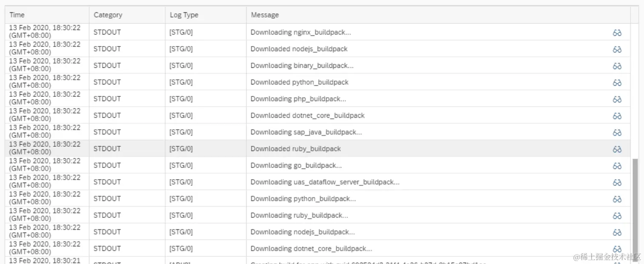View details icon for Downloading dotnet_core_buildpack row
This screenshot has width=644, height=264.
pyautogui.click(x=617, y=249)
